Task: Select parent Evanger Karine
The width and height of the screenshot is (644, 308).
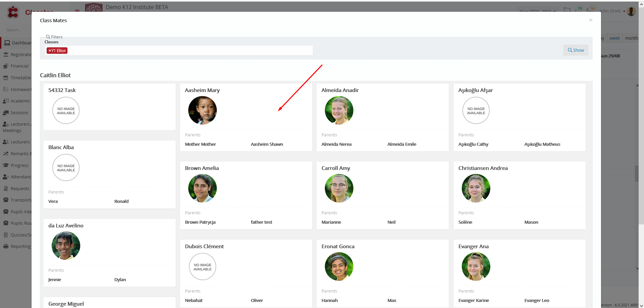Action: click(474, 300)
